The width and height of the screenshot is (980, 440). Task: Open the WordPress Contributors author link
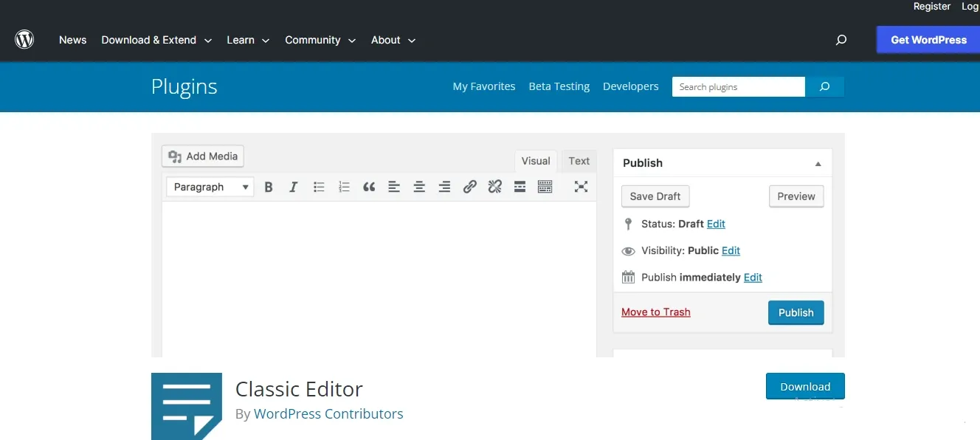tap(328, 414)
